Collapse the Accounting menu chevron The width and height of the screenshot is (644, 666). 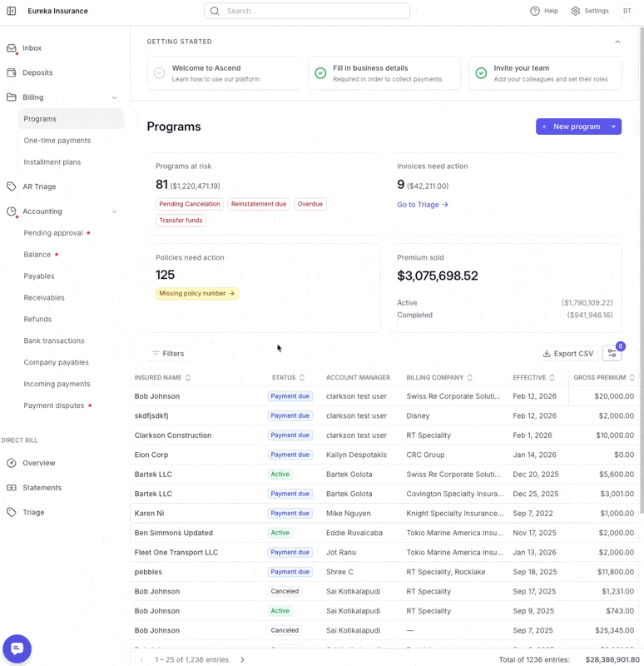tap(115, 211)
